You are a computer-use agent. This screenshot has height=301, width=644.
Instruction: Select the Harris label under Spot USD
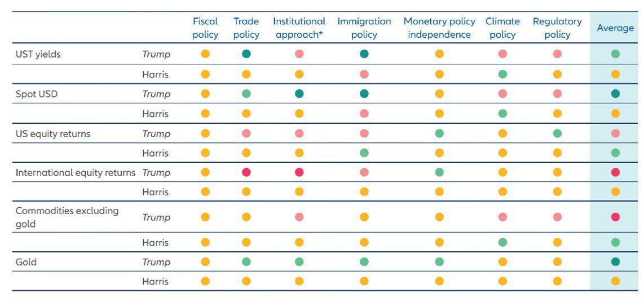click(155, 114)
